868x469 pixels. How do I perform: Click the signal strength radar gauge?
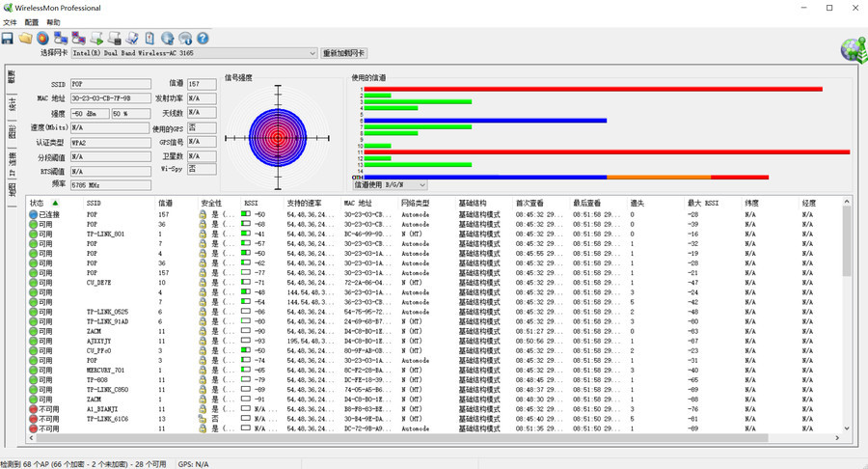[277, 137]
